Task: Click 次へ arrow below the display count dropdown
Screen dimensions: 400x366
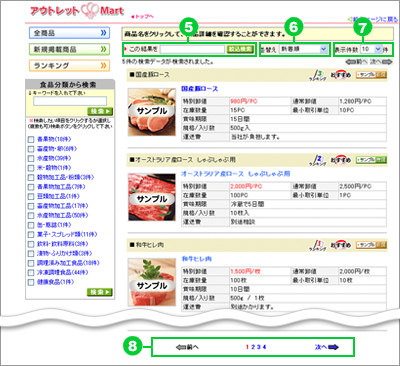Action: (x=381, y=62)
